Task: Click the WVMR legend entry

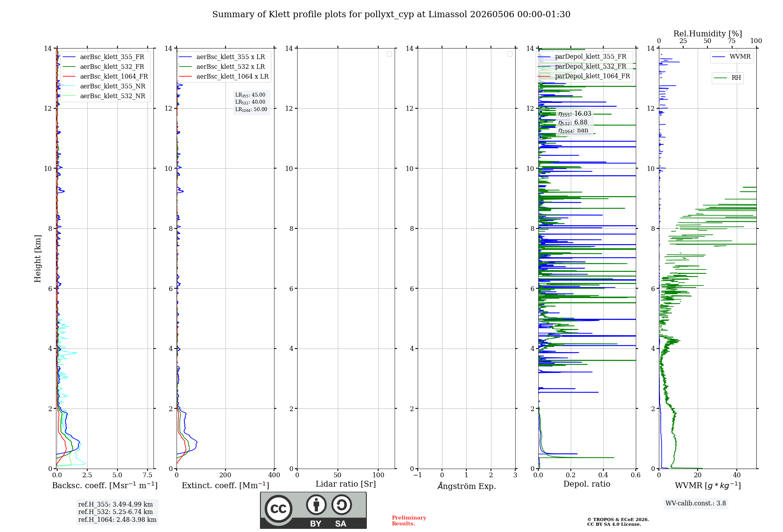Action: tap(732, 57)
